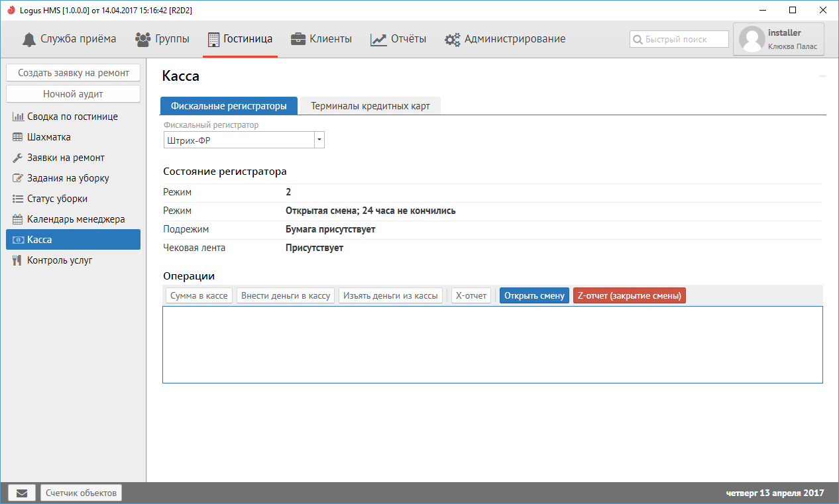839x504 pixels.
Task: Select the Фискальные регистраторы tab
Action: click(229, 106)
